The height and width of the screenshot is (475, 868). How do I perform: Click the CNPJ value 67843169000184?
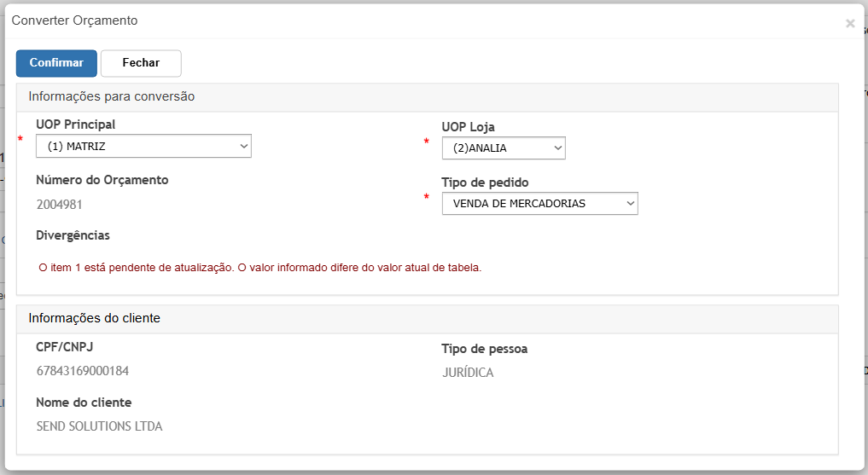pyautogui.click(x=83, y=371)
